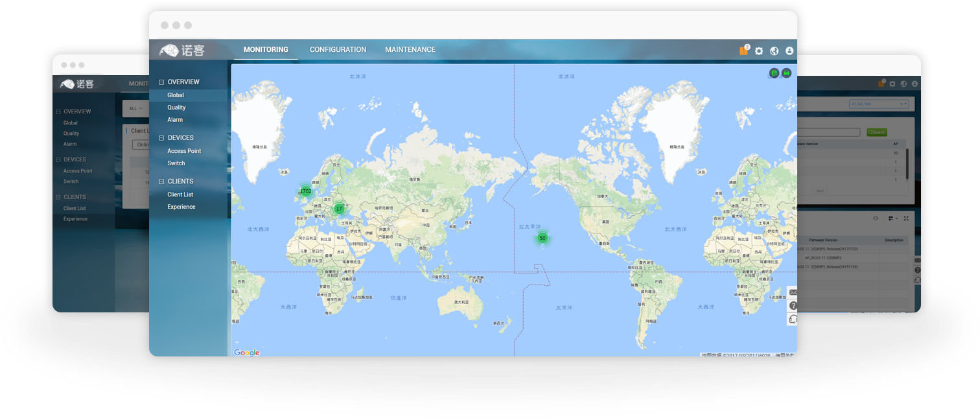Open Access Point in left background window sidebar
This screenshot has width=980, height=418.
78,171
